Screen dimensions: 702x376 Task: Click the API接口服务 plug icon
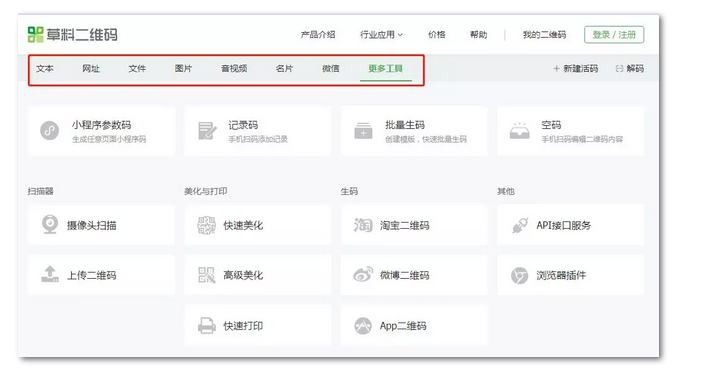[520, 225]
